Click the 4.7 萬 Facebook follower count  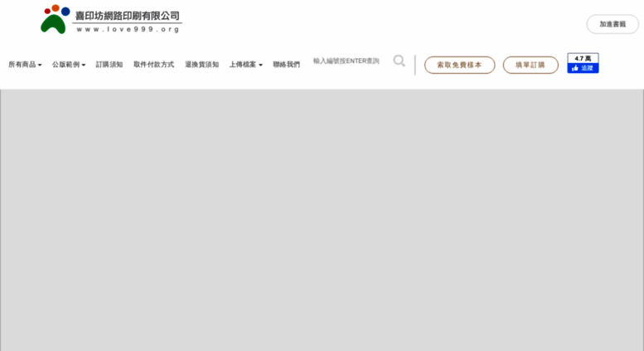pyautogui.click(x=583, y=58)
